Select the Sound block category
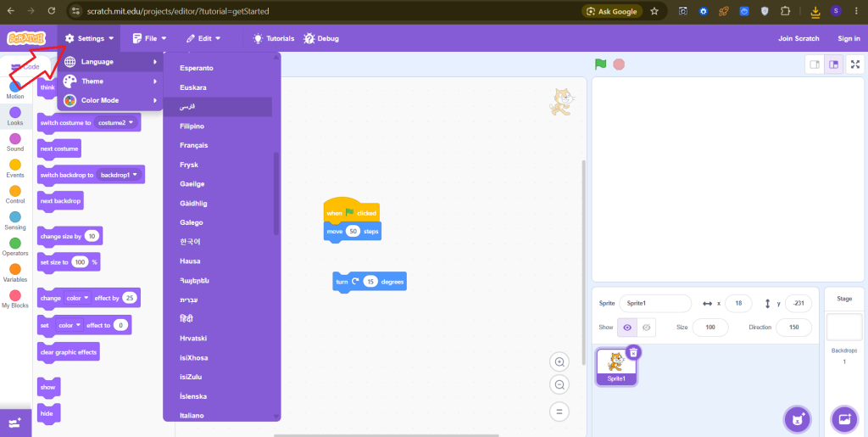This screenshot has width=868, height=437. click(15, 143)
